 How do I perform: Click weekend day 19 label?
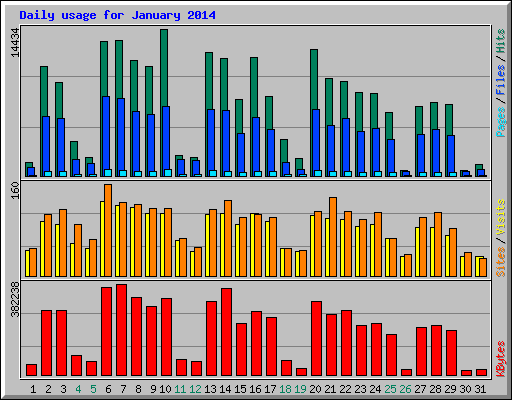coord(300,389)
